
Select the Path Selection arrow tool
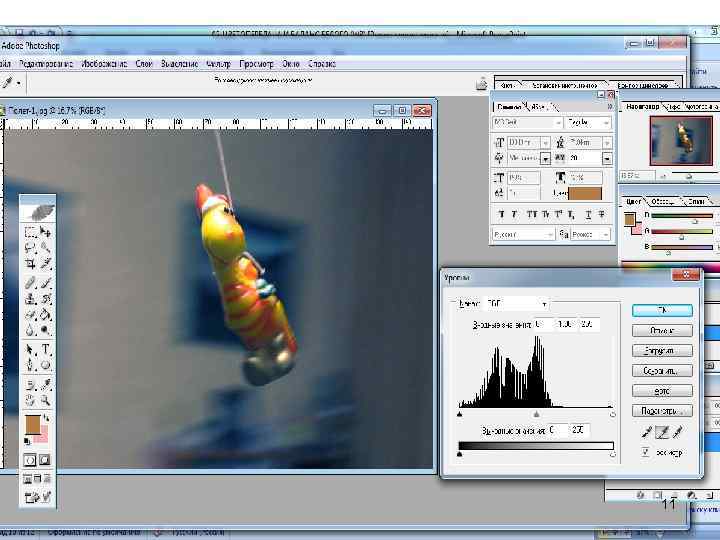point(30,349)
